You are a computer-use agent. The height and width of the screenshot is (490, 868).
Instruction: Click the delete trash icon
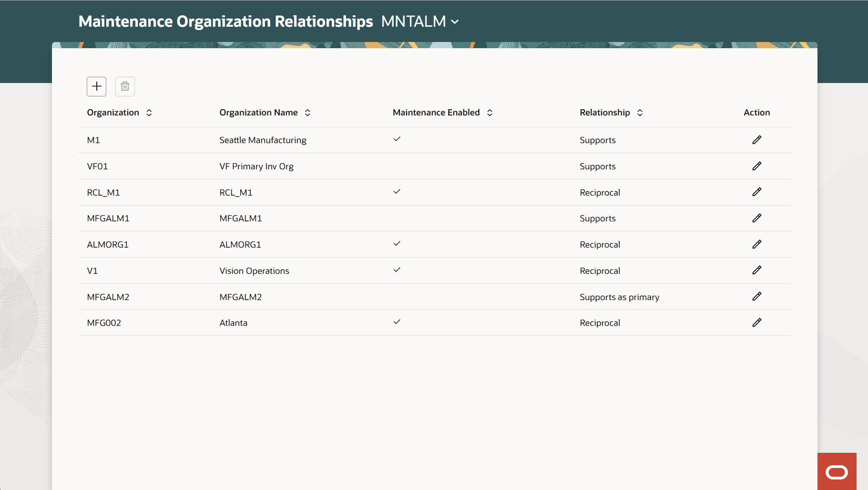[125, 86]
